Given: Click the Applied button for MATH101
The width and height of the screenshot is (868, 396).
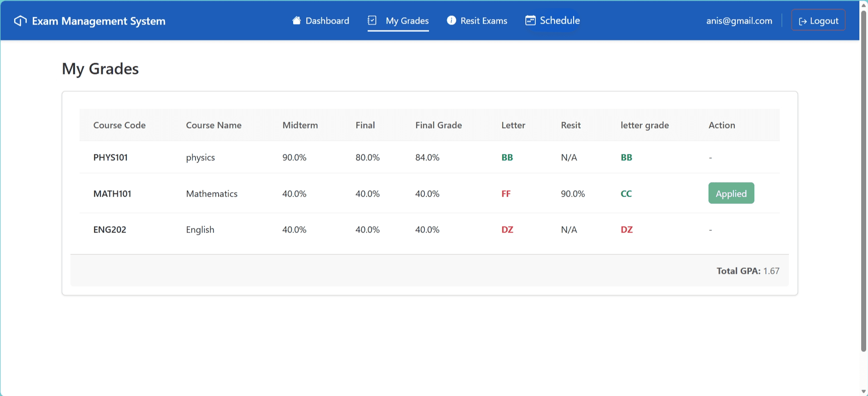Looking at the screenshot, I should point(731,193).
